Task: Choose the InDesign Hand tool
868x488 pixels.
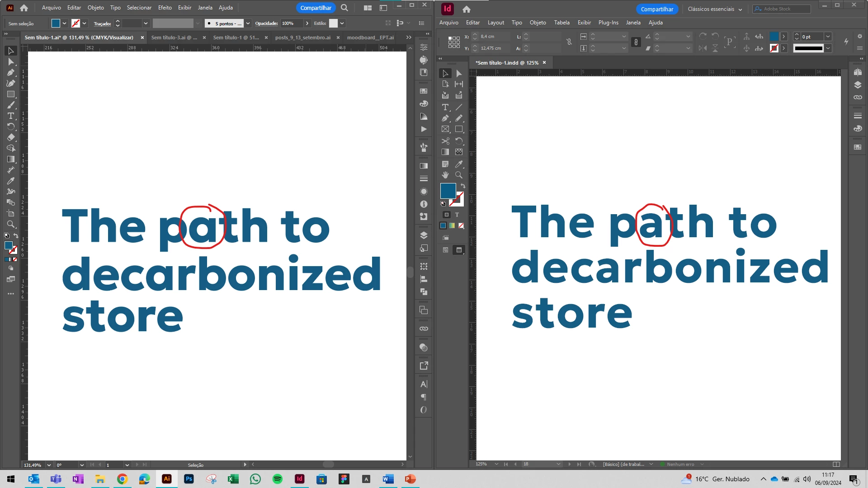Action: coord(445,175)
